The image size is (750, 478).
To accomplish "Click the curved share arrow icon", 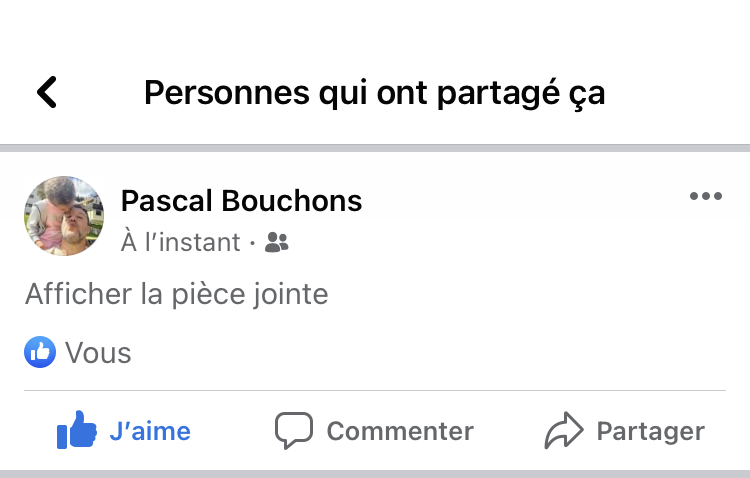I will pos(563,431).
